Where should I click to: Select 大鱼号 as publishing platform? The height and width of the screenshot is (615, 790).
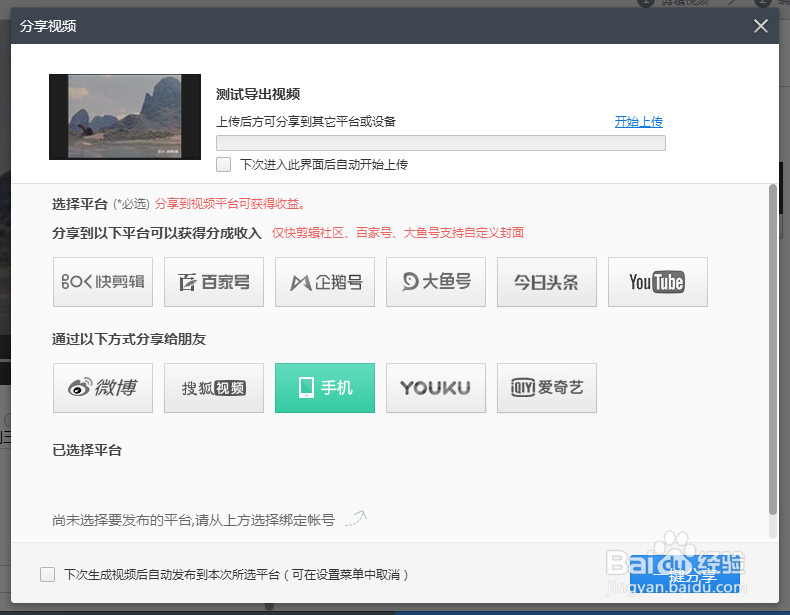(436, 282)
